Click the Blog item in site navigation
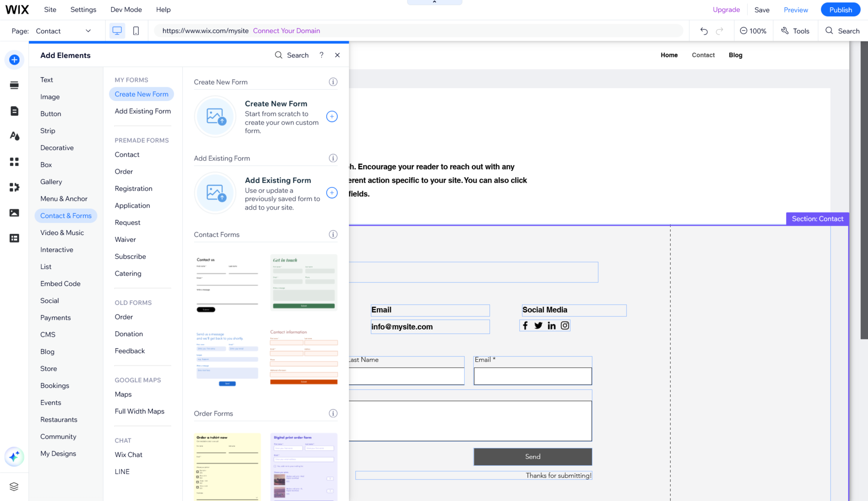The width and height of the screenshot is (868, 501). tap(735, 55)
